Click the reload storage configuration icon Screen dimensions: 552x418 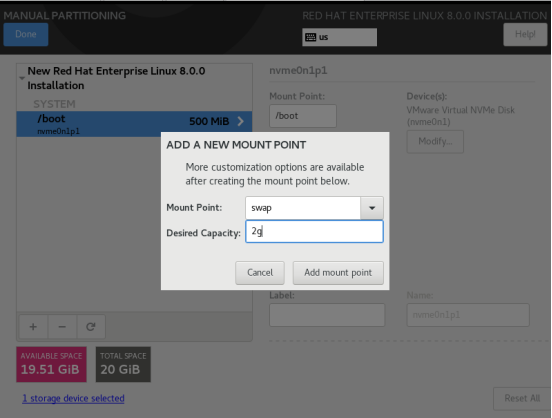coord(91,327)
